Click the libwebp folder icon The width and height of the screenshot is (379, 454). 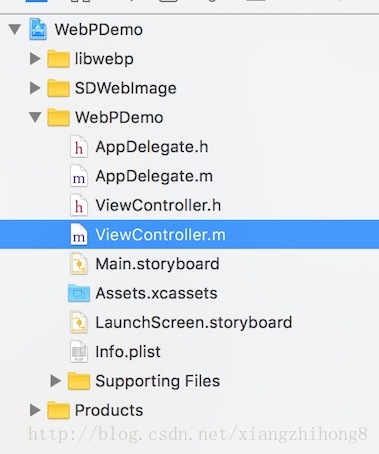[58, 59]
